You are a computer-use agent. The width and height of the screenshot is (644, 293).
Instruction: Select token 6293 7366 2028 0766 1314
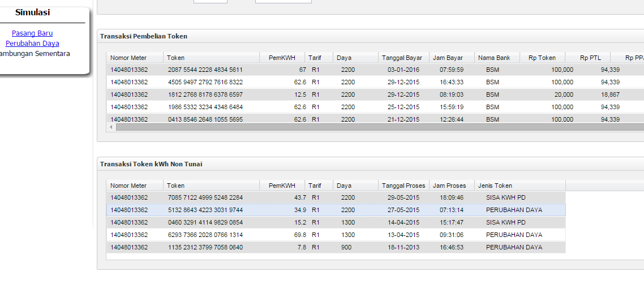[205, 235]
